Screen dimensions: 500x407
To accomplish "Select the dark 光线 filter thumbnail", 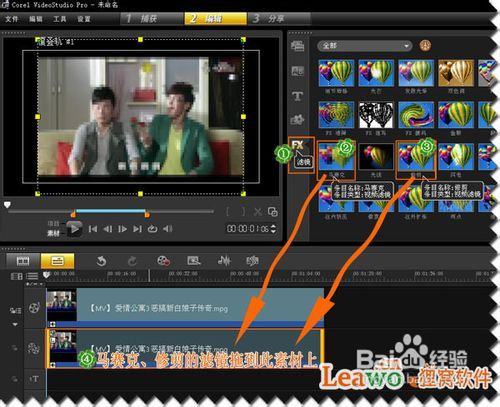I will [376, 157].
